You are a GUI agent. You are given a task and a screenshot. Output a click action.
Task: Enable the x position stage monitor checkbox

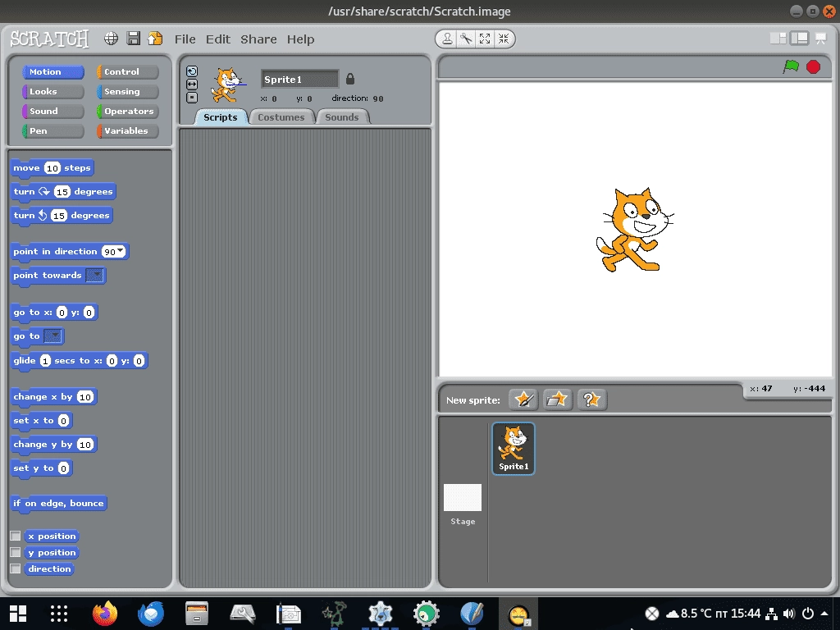pyautogui.click(x=16, y=536)
